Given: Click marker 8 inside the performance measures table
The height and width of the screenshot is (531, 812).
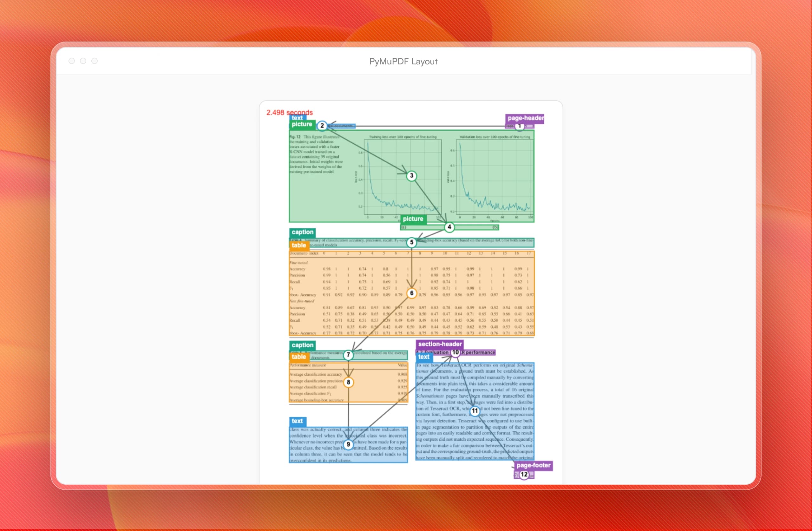Looking at the screenshot, I should pos(348,382).
